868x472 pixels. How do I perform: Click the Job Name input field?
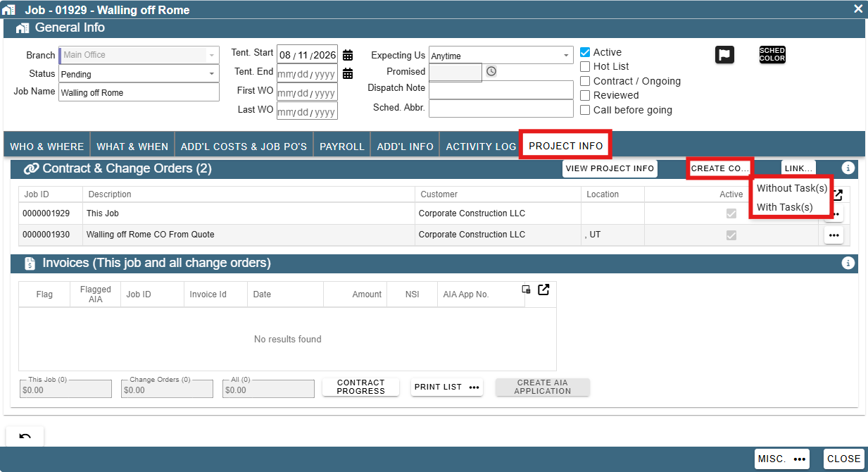click(x=139, y=92)
